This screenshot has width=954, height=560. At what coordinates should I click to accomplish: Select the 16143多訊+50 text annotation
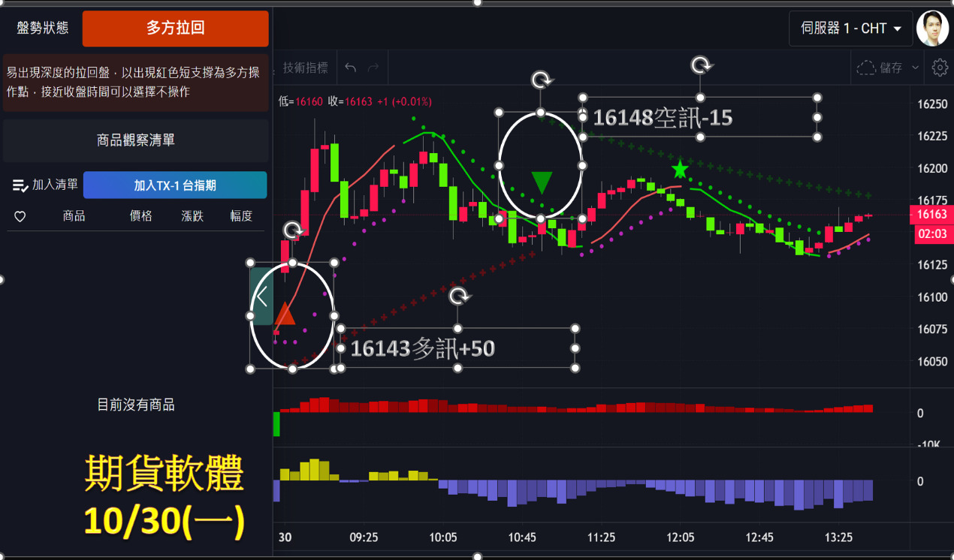click(423, 348)
